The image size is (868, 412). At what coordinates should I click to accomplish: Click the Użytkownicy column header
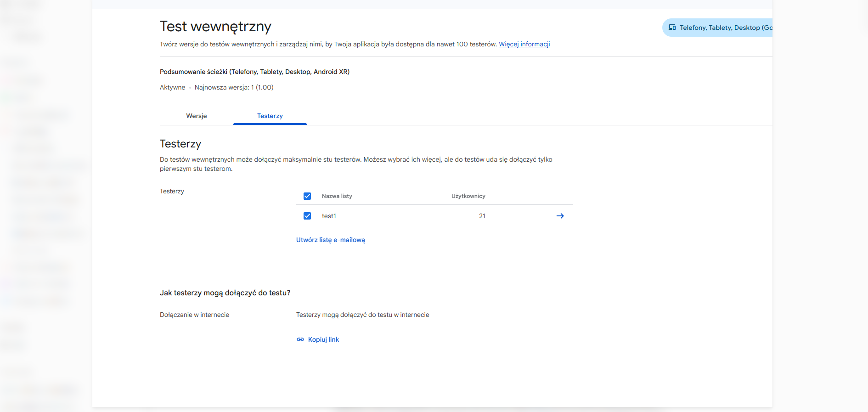click(x=468, y=196)
